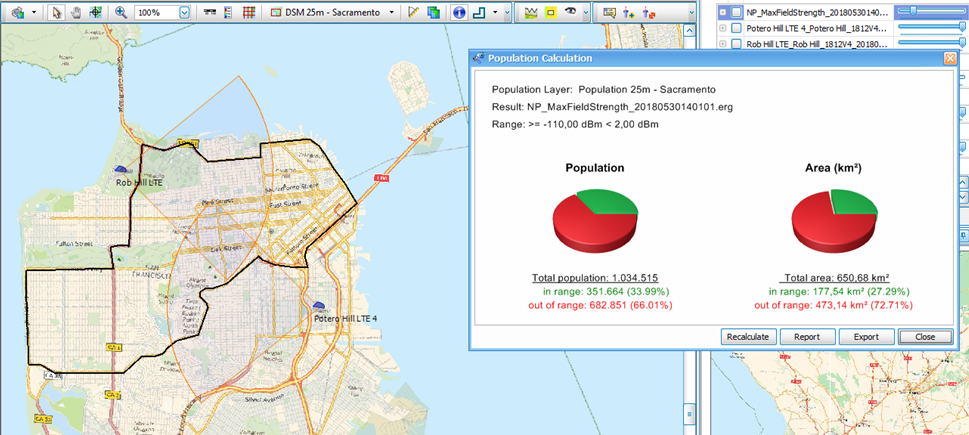
Task: Tick the NP_MaxFieldStrength layer checkbox
Action: [x=735, y=12]
